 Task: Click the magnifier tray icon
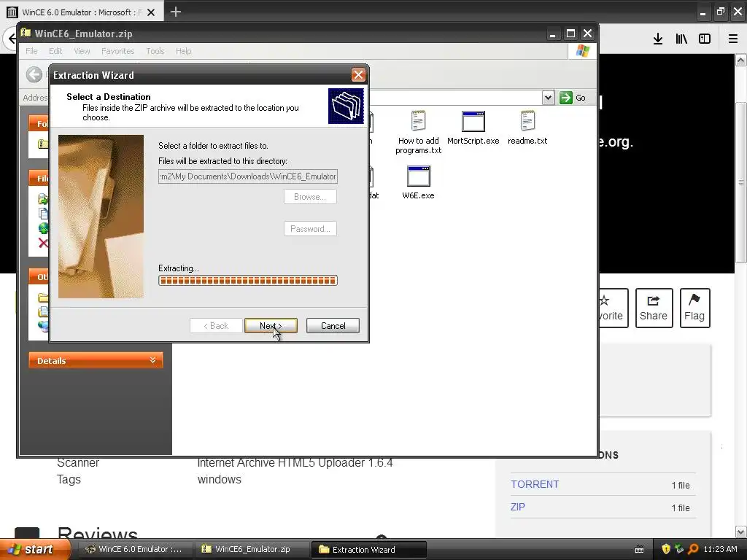pyautogui.click(x=693, y=549)
